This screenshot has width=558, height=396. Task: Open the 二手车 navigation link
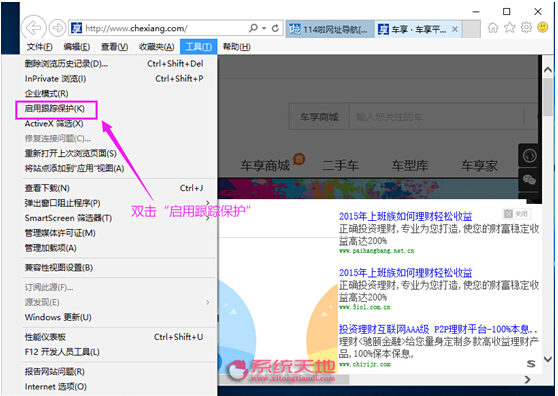[341, 165]
